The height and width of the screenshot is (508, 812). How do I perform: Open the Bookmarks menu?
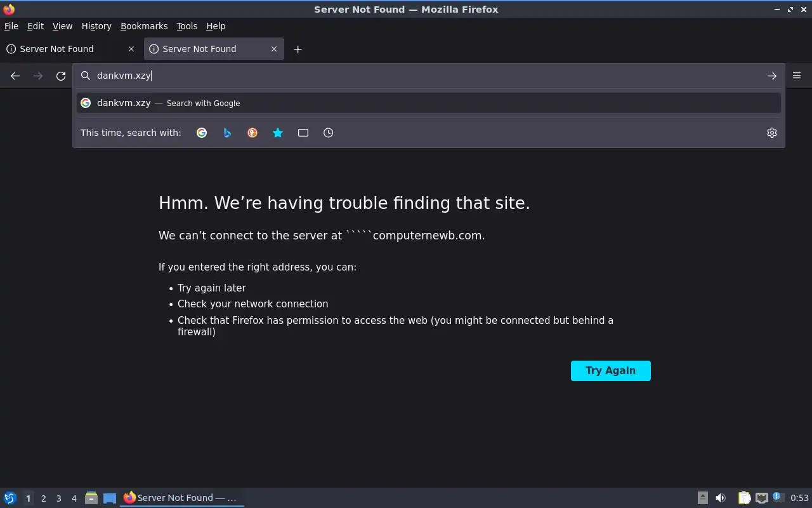pos(144,26)
